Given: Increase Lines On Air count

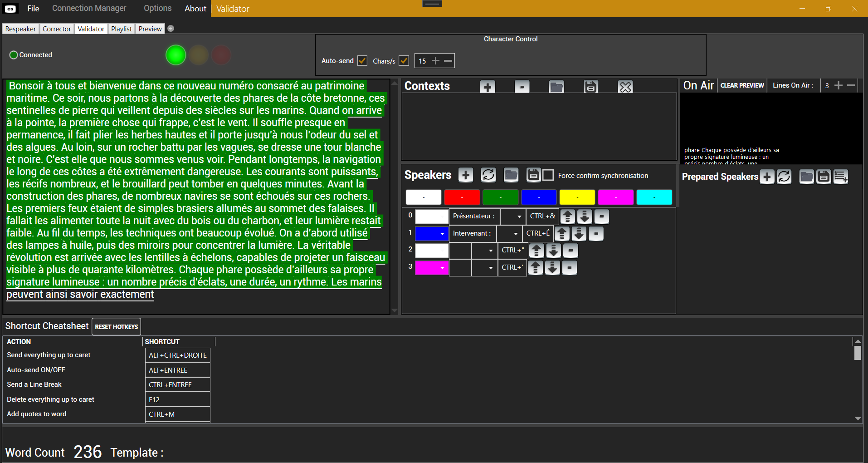Looking at the screenshot, I should click(839, 85).
